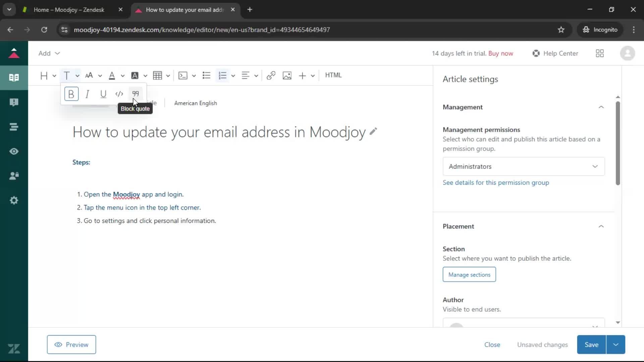
Task: Open the text color picker
Action: click(112, 76)
